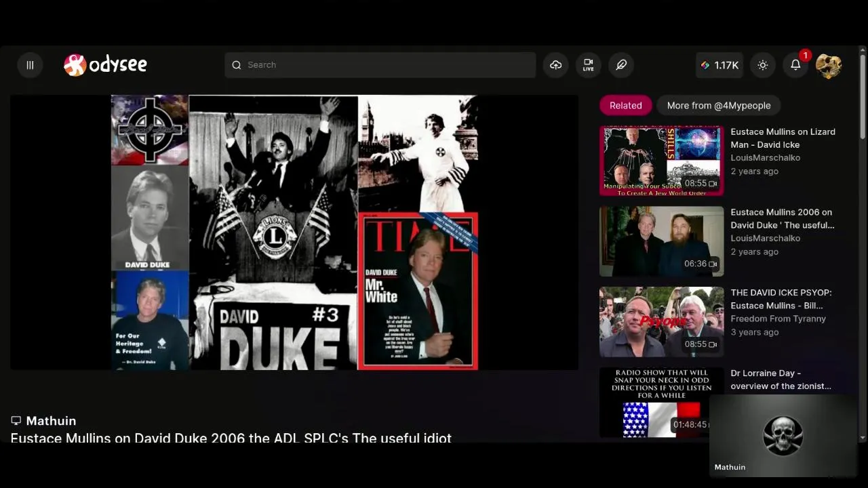The height and width of the screenshot is (488, 868).
Task: Click the '3 years ago' label
Action: coord(754,332)
